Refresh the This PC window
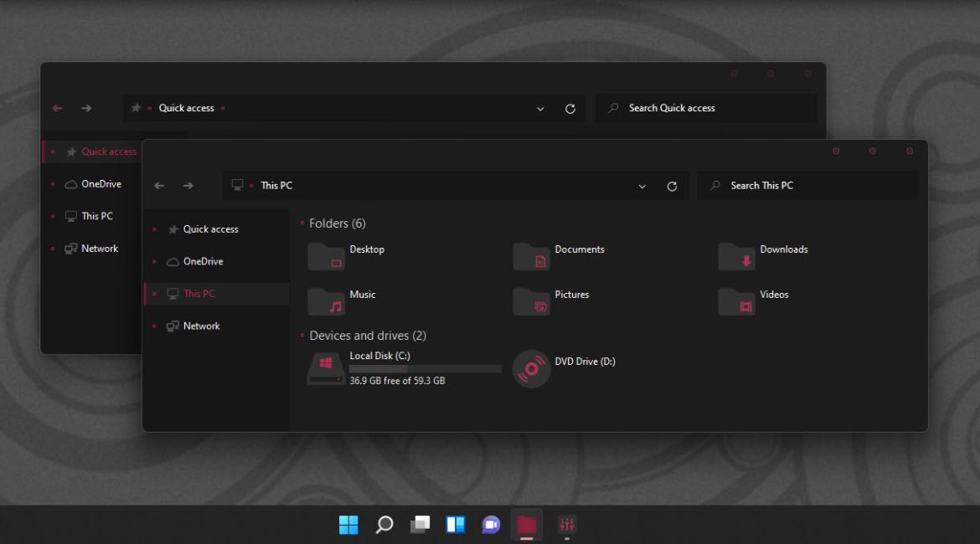980x544 pixels. click(x=672, y=186)
